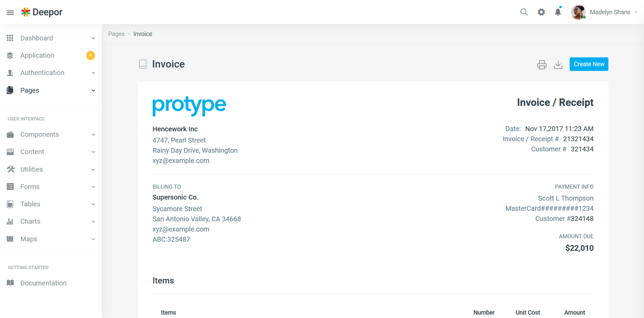Expand the Maps menu chevron
Viewport: 644px width, 318px height.
[x=93, y=239]
